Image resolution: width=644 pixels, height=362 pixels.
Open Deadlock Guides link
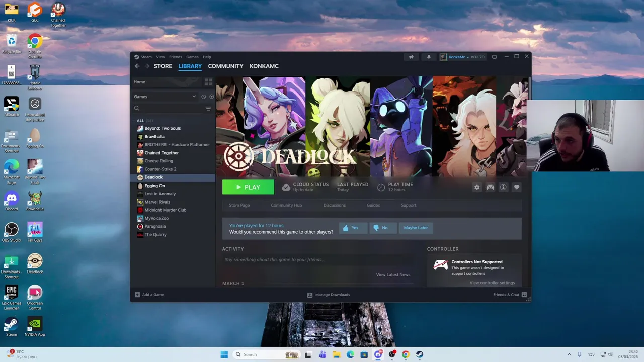[x=373, y=205]
